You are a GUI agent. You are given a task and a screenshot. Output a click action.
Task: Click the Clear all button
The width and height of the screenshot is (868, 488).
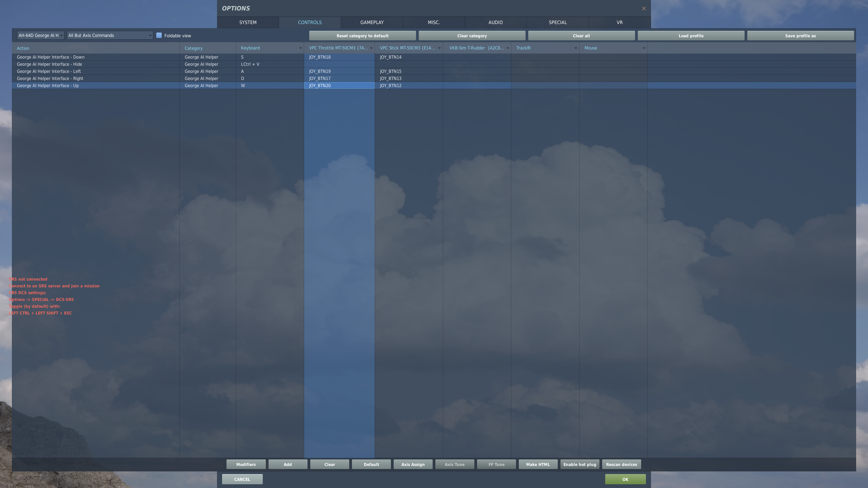pyautogui.click(x=581, y=36)
